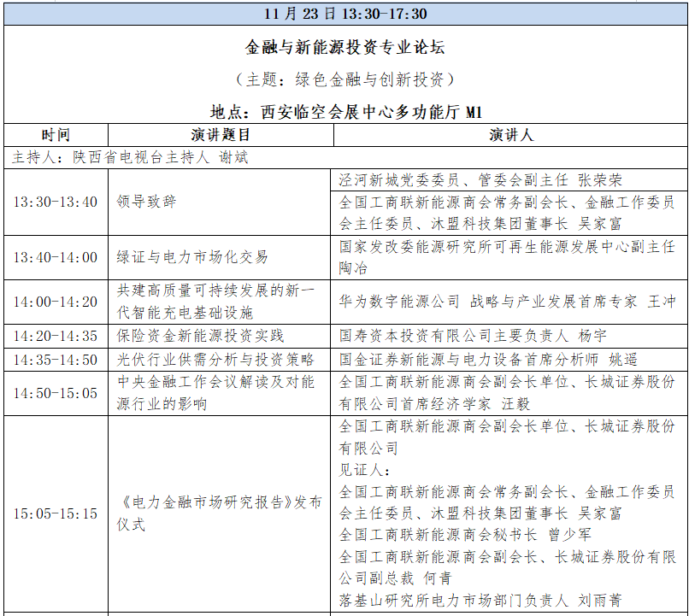Click the line '全国工商联新能源商会秘书长 曾少军'
Image resolution: width=689 pixels, height=616 pixels.
(x=465, y=535)
